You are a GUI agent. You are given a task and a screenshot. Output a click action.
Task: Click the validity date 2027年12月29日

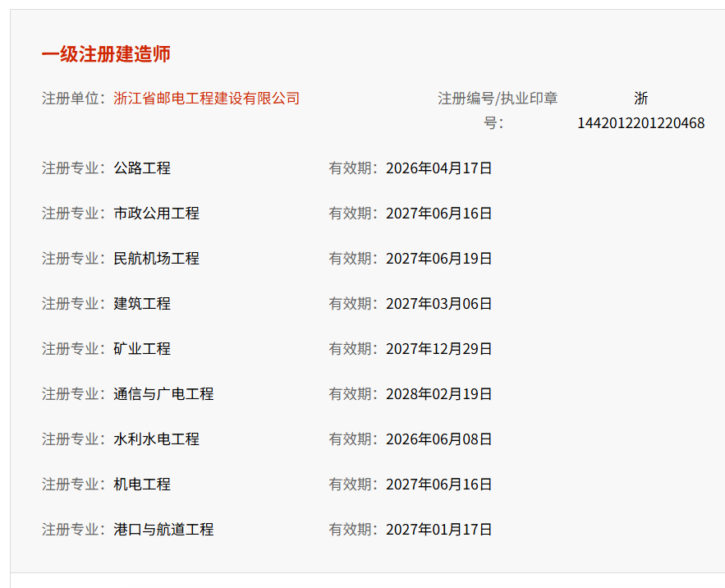(x=438, y=349)
